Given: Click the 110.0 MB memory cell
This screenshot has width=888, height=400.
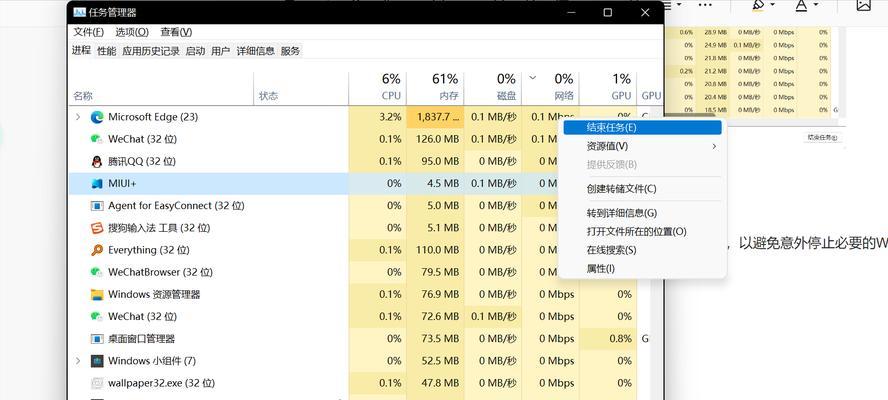Looking at the screenshot, I should pos(436,250).
